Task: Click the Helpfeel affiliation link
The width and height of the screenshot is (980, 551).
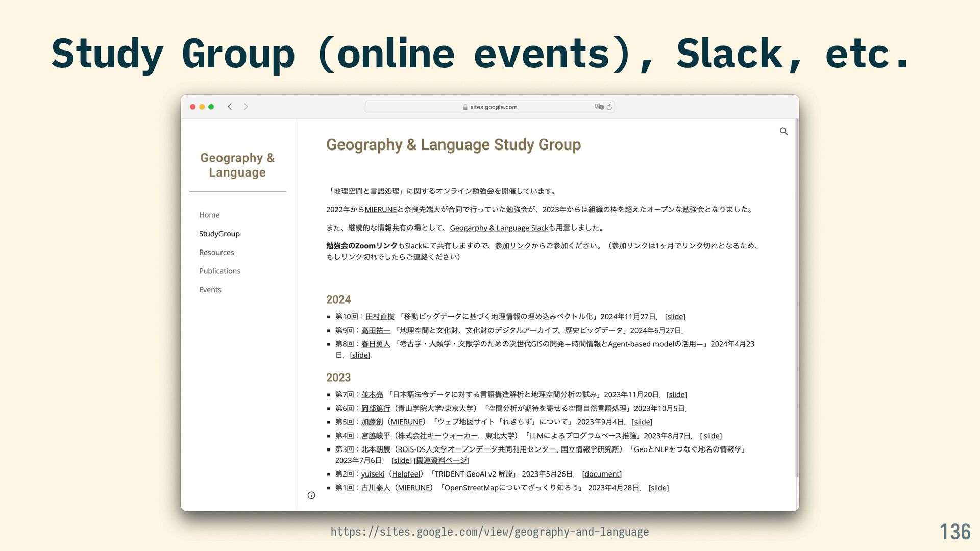Action: (406, 474)
